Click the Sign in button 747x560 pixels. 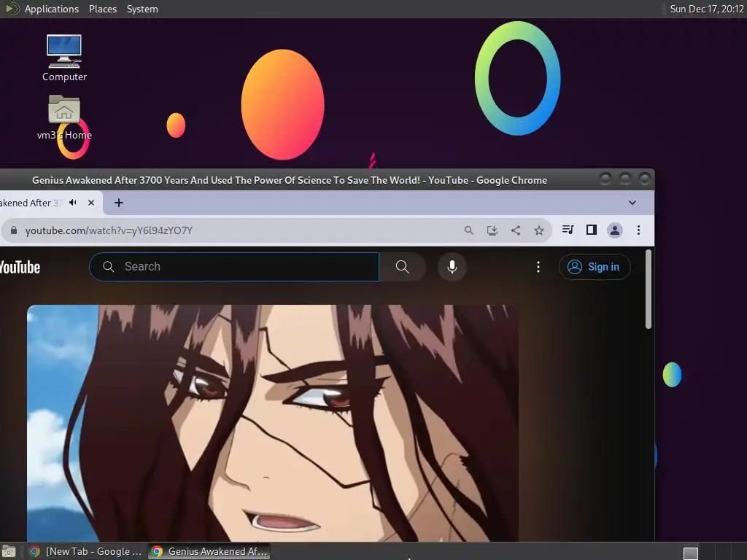[x=595, y=267]
